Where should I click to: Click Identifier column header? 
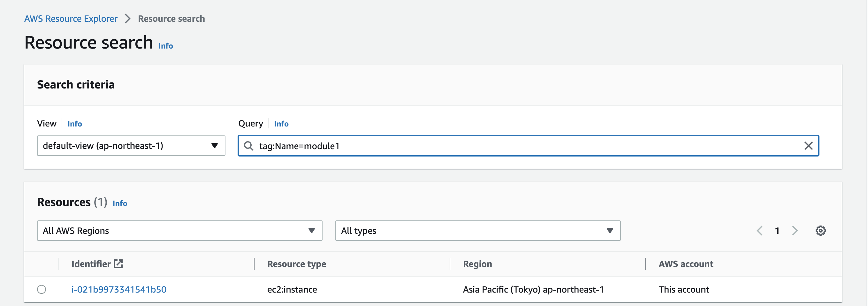[91, 264]
